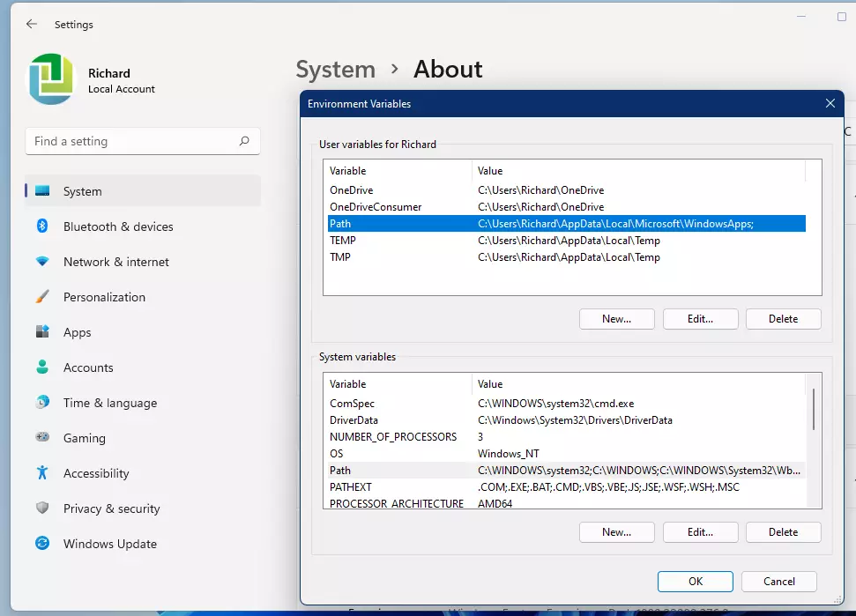This screenshot has height=616, width=856.
Task: Open Accounts via its person icon
Action: pos(42,367)
